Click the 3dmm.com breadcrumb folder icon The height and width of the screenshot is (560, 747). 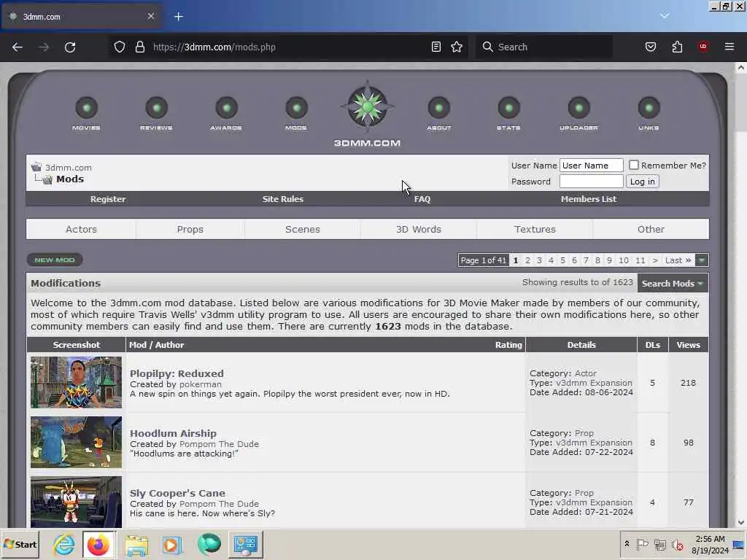pos(36,167)
